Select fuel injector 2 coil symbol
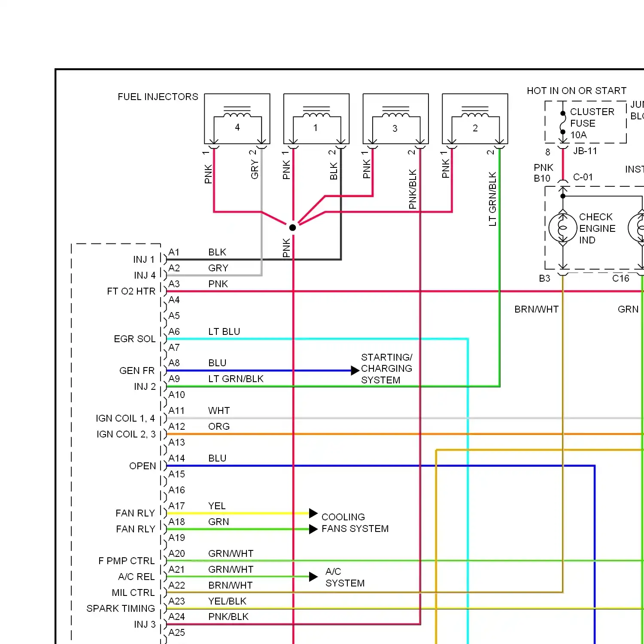 pyautogui.click(x=475, y=112)
